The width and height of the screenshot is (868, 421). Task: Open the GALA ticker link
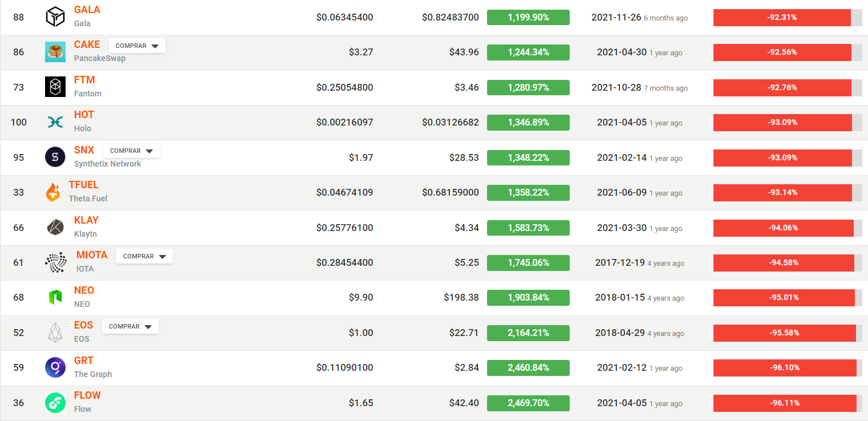point(87,10)
